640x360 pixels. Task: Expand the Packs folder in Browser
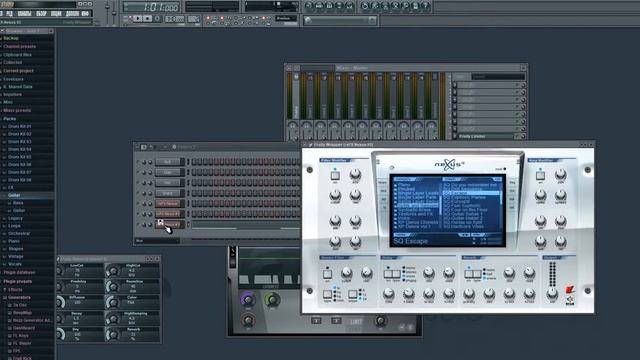(10, 118)
